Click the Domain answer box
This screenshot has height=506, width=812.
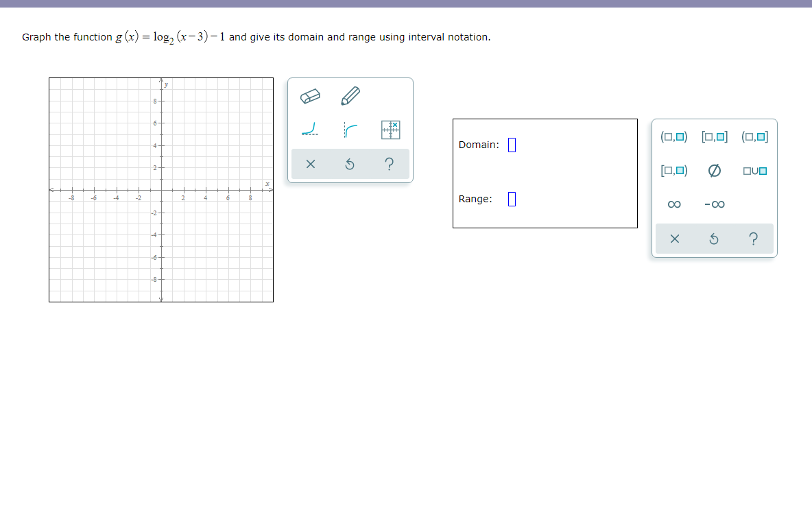[511, 144]
